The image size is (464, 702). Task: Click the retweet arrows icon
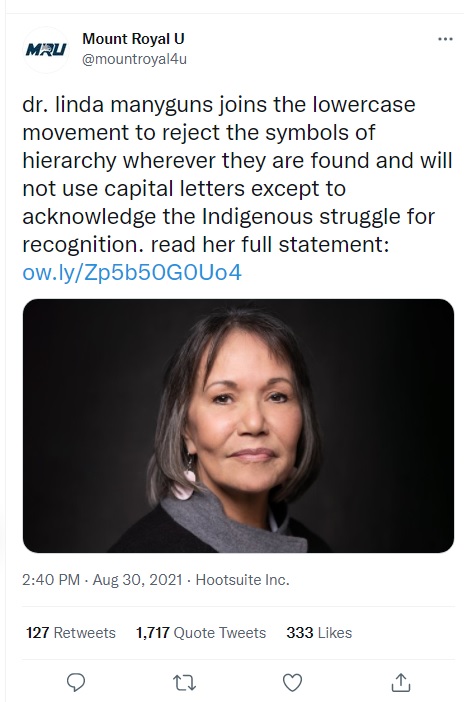[x=185, y=683]
